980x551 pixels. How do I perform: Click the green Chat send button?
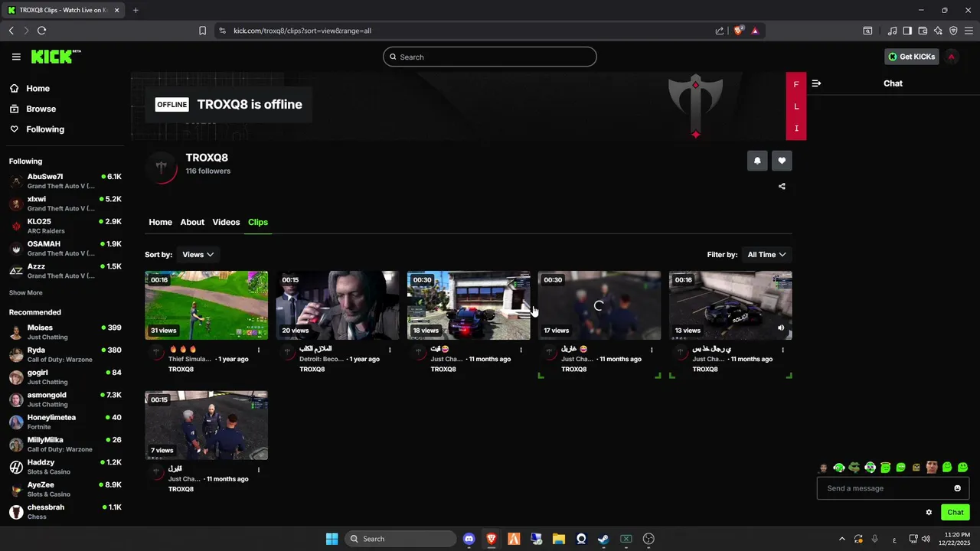[955, 513]
